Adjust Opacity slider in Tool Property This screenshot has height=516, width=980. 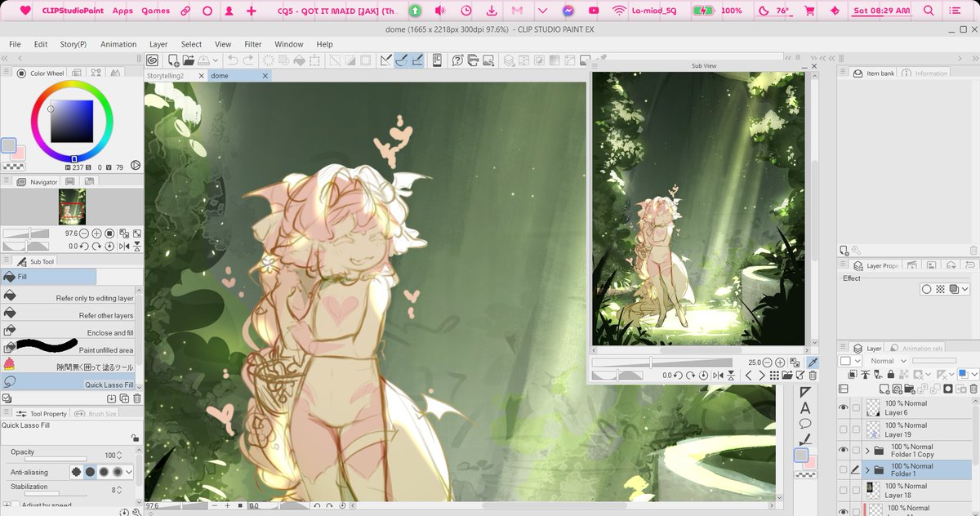coord(55,458)
